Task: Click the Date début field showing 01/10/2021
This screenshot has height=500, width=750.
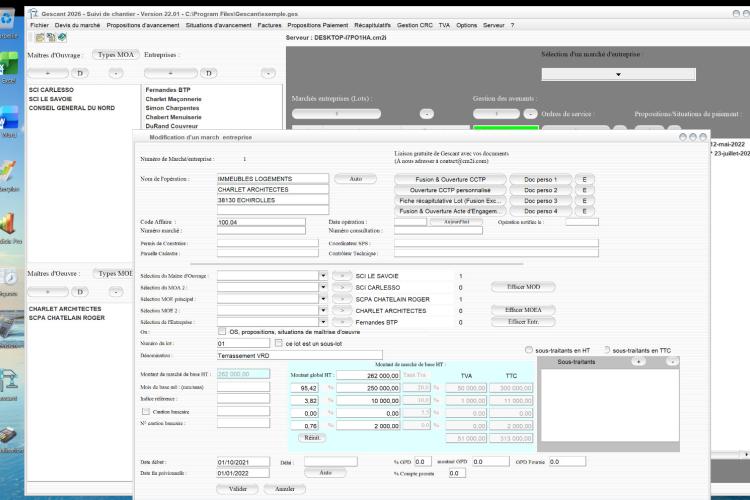Action: click(243, 462)
